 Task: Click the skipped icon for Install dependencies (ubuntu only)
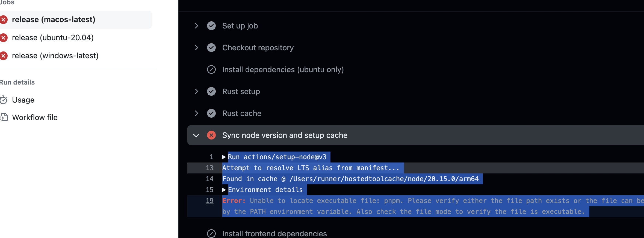click(211, 69)
